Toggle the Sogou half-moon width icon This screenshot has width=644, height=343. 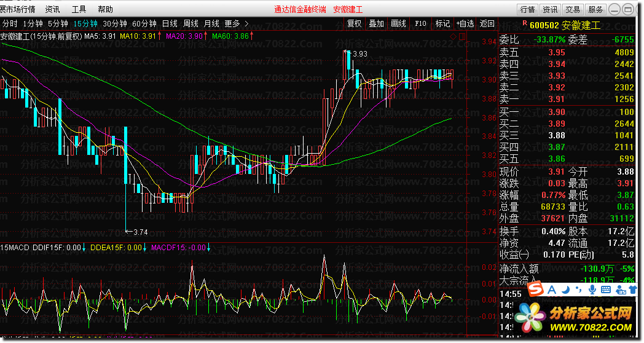566,290
